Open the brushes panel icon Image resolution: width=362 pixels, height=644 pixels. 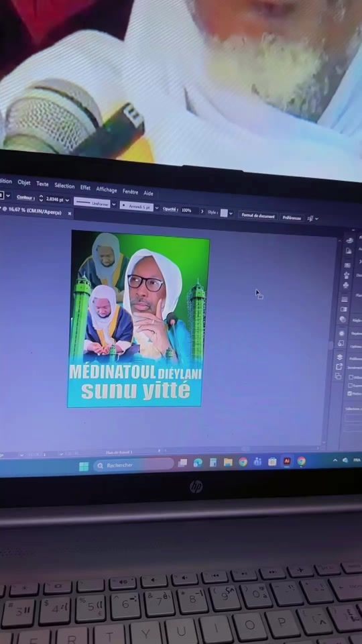coord(347,275)
